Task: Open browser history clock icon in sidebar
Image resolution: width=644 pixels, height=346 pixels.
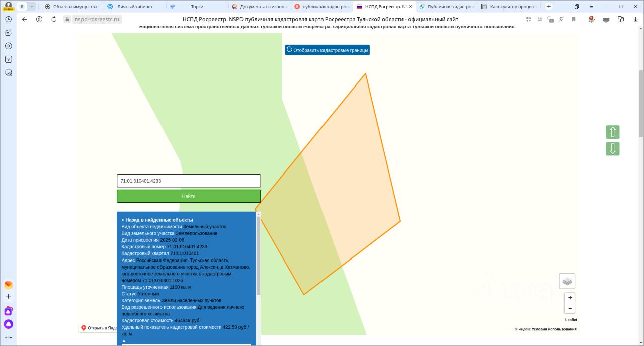Action: (8, 19)
